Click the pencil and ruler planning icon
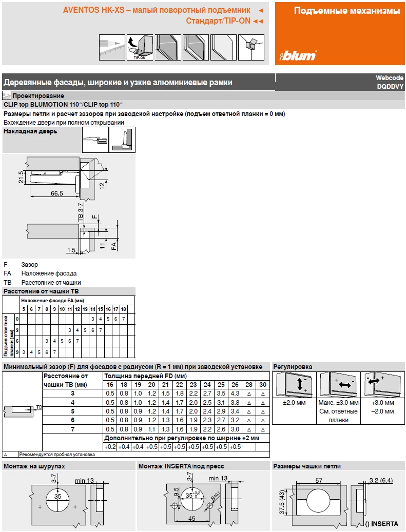 click(x=112, y=48)
